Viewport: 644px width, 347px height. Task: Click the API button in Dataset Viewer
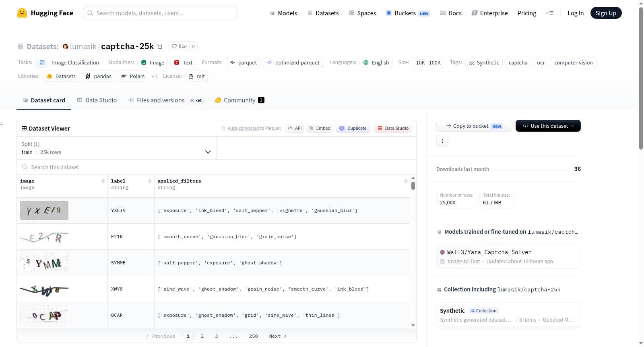coord(295,128)
